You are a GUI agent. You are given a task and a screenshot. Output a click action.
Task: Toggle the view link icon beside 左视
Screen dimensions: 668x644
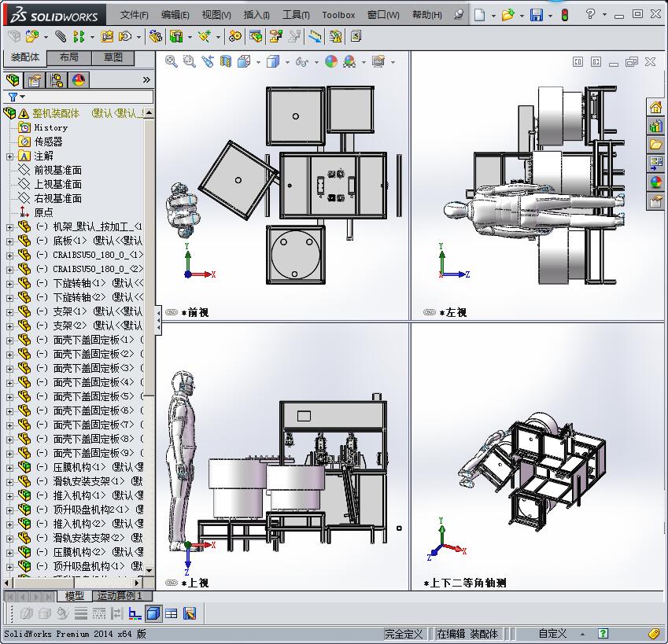tap(430, 312)
